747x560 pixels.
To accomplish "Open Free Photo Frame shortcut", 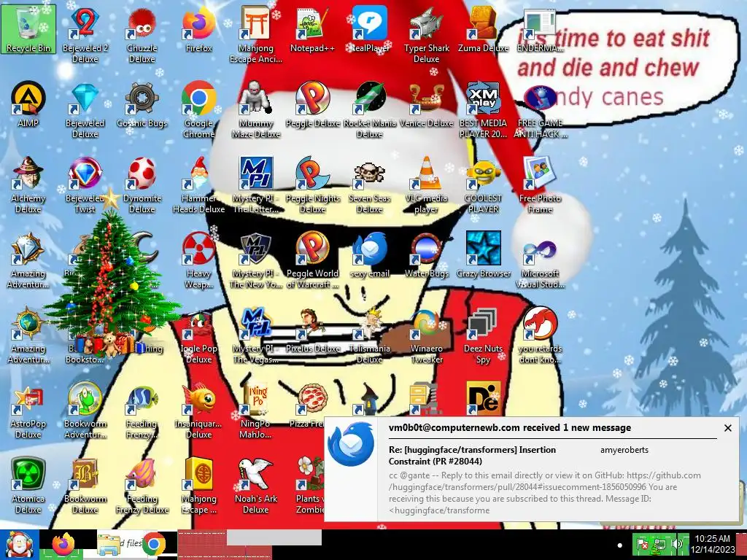I will 540,186.
